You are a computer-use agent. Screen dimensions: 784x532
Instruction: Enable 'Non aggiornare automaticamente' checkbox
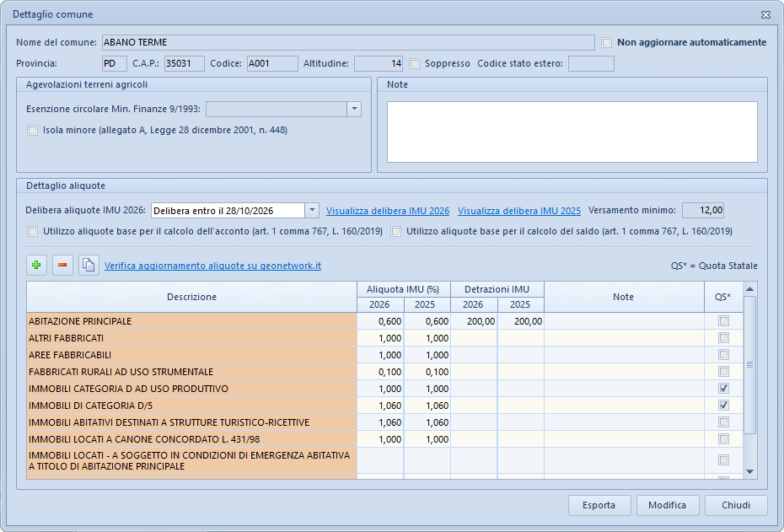(607, 42)
